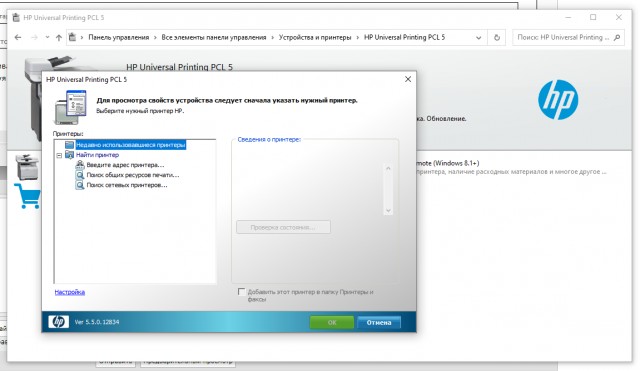Click the 'Найти принтер' tree icon
The height and width of the screenshot is (371, 640).
tap(69, 155)
